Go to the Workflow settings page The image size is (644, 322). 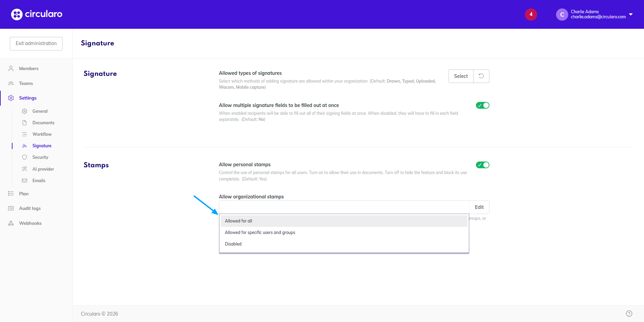[x=42, y=134]
